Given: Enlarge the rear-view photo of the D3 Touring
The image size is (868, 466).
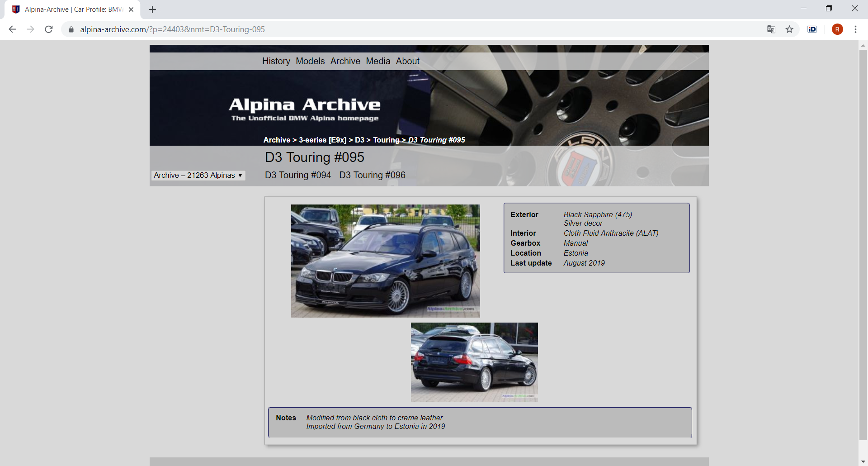Looking at the screenshot, I should coord(474,362).
